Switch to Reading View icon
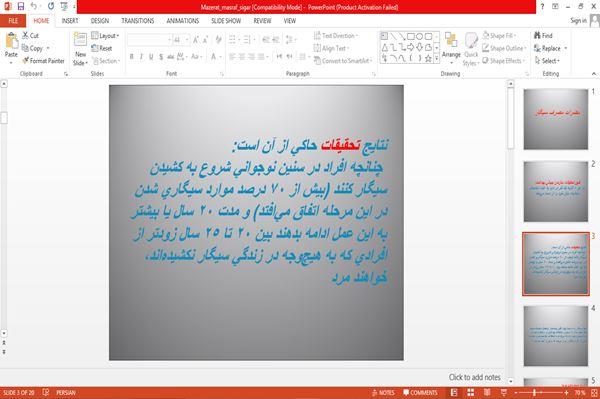The height and width of the screenshot is (399, 600). tap(487, 392)
